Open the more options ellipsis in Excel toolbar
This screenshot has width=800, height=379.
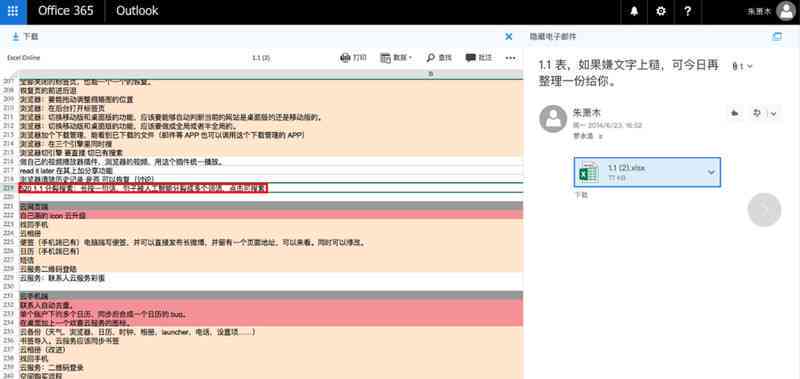pos(510,58)
